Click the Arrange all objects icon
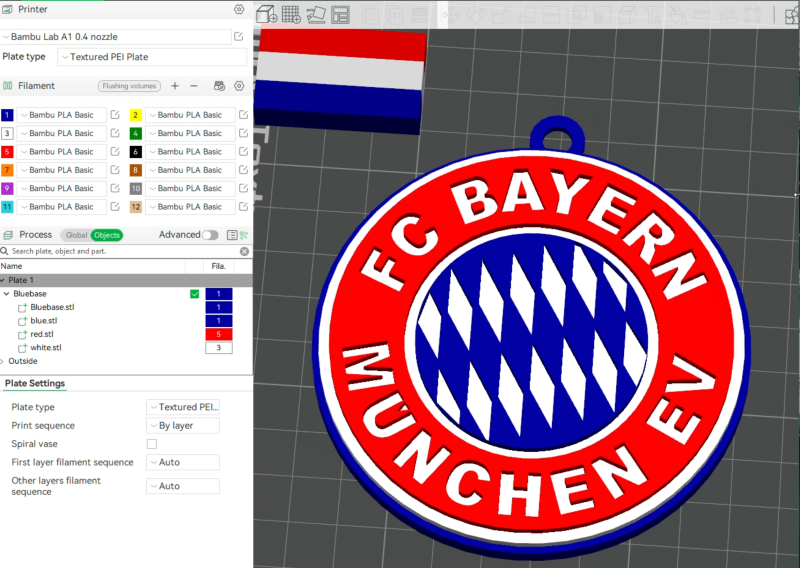The image size is (800, 568). [x=340, y=14]
